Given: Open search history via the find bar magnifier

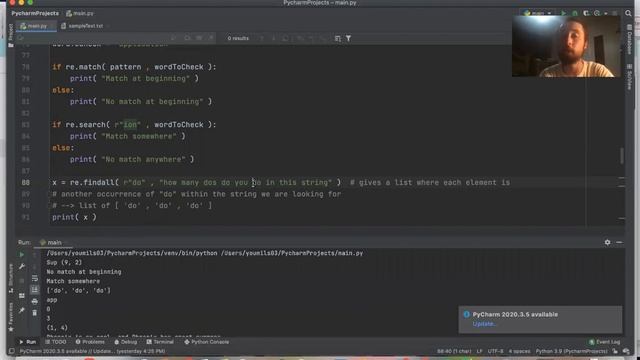Looking at the screenshot, I should point(20,38).
